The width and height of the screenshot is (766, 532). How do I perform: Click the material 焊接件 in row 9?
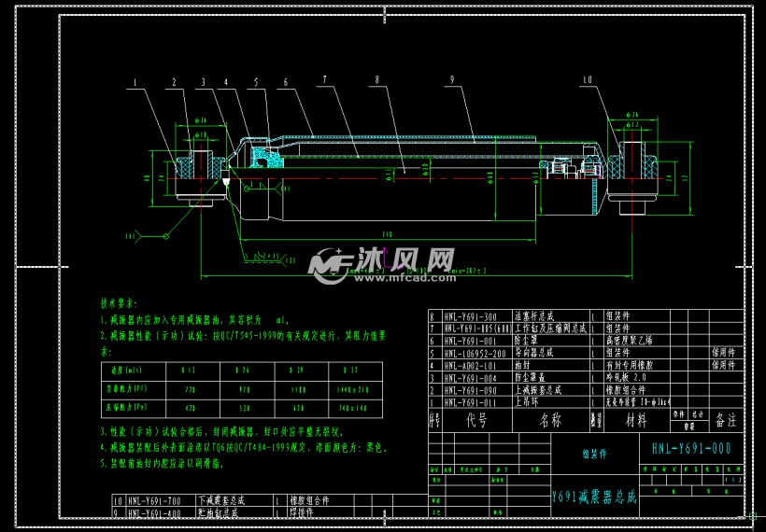pos(302,513)
